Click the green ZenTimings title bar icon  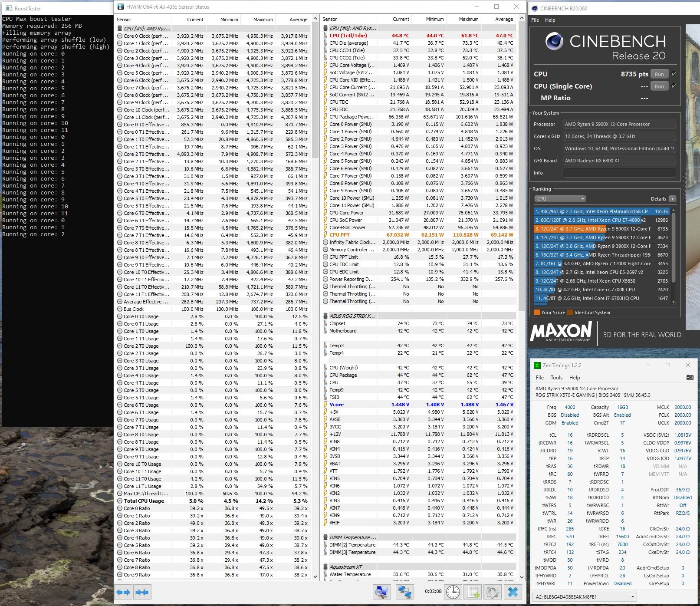(537, 365)
